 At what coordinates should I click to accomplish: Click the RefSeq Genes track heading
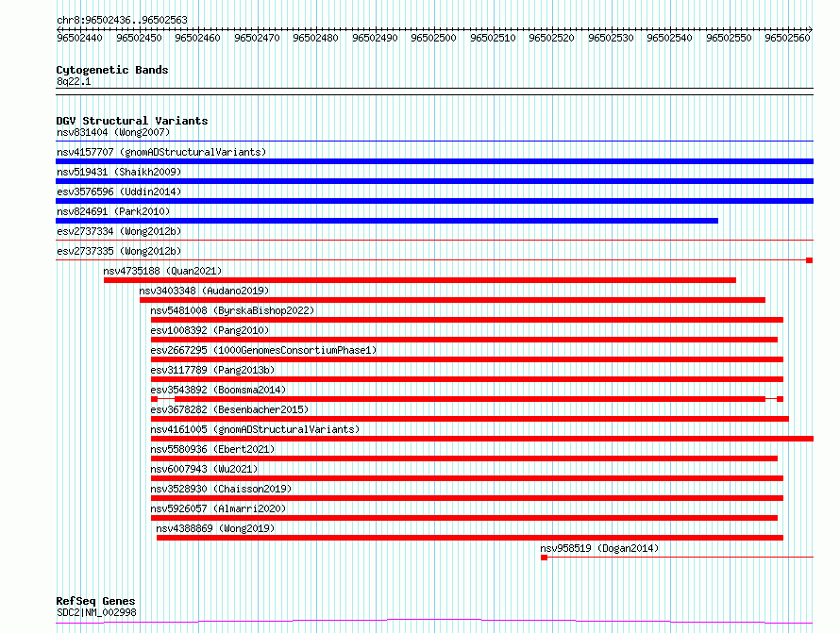[x=95, y=601]
